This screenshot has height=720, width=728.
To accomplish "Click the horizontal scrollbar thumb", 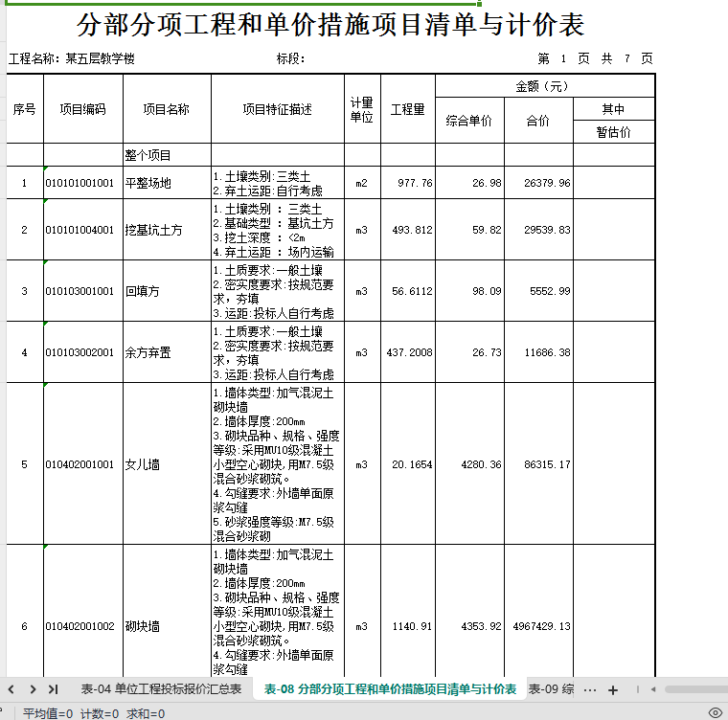I will coord(696,689).
